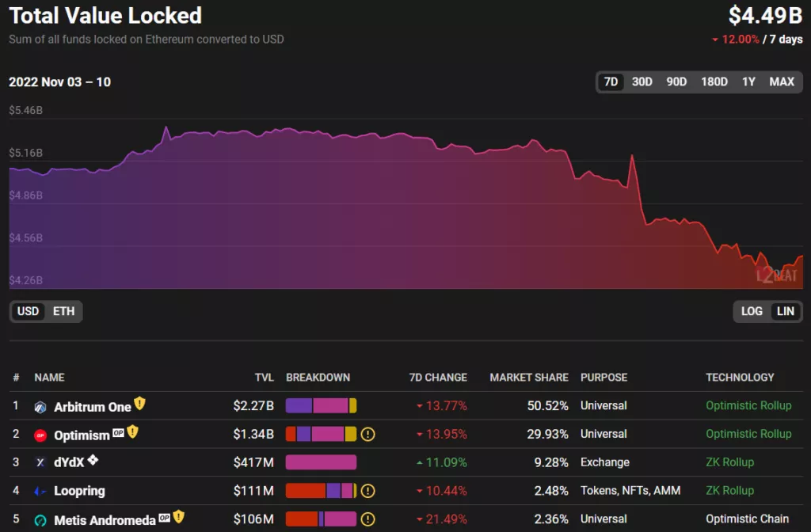The height and width of the screenshot is (532, 811).
Task: Click the Metis Andromeda logo icon
Action: pyautogui.click(x=40, y=520)
